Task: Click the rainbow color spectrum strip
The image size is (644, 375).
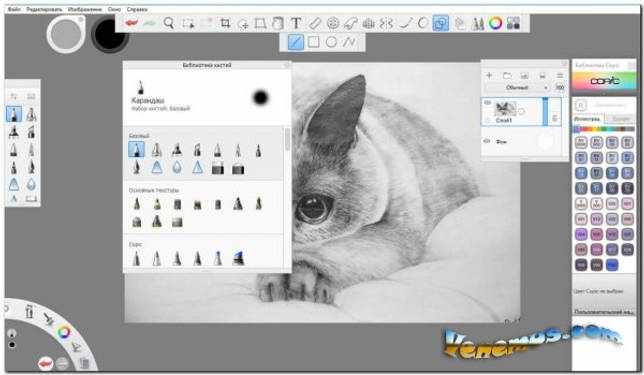Action: pyautogui.click(x=604, y=129)
